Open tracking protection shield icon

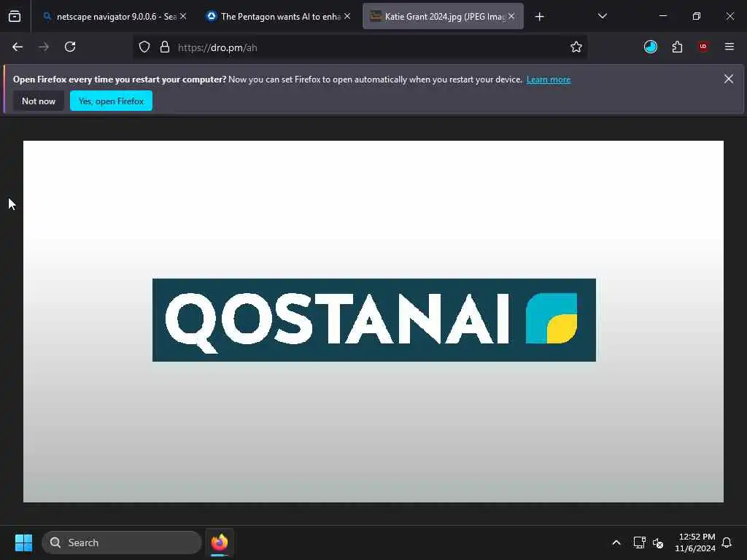(144, 47)
